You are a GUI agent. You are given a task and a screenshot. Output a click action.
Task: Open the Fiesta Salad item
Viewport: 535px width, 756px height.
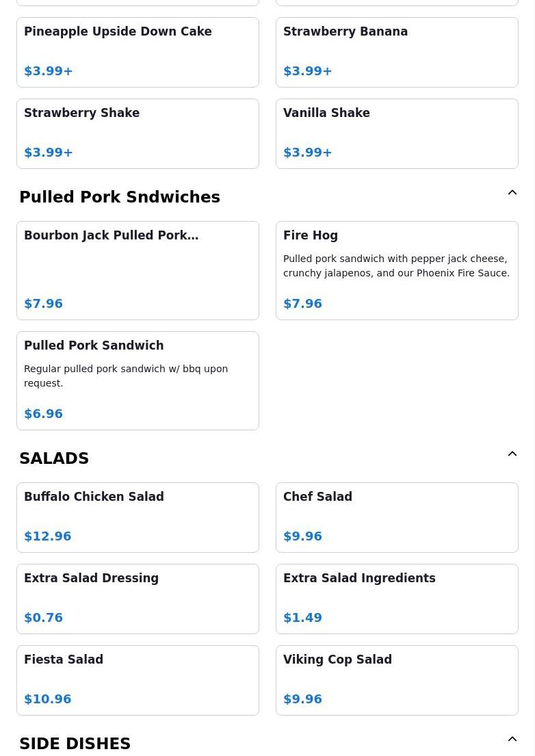138,681
